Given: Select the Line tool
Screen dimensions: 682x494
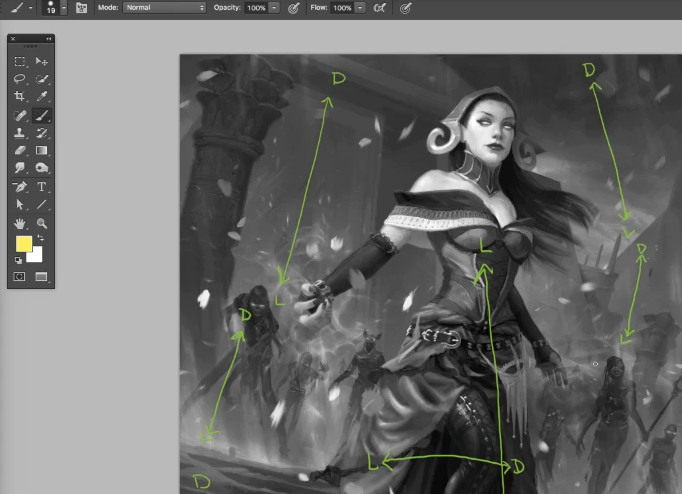Looking at the screenshot, I should pyautogui.click(x=42, y=204).
